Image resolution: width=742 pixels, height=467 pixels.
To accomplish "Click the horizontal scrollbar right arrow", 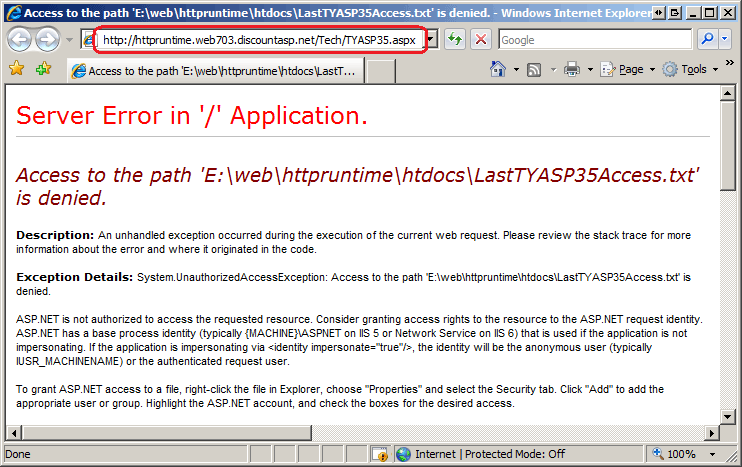I will coord(711,432).
